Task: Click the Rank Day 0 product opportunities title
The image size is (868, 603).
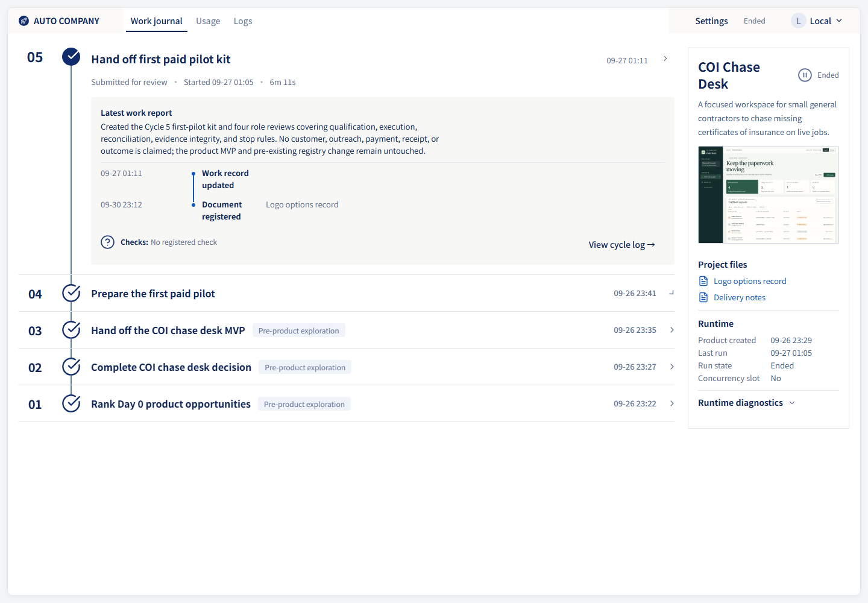Action: tap(171, 404)
